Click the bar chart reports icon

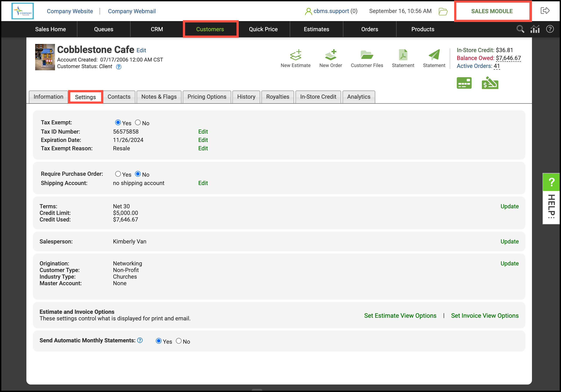[x=535, y=29]
